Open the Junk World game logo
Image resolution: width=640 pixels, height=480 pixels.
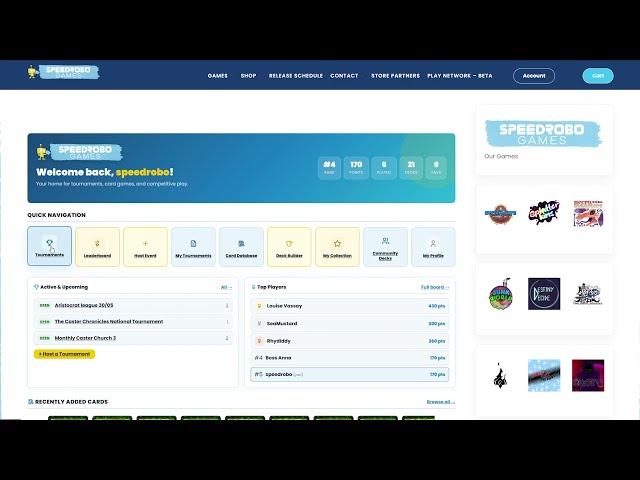point(500,294)
